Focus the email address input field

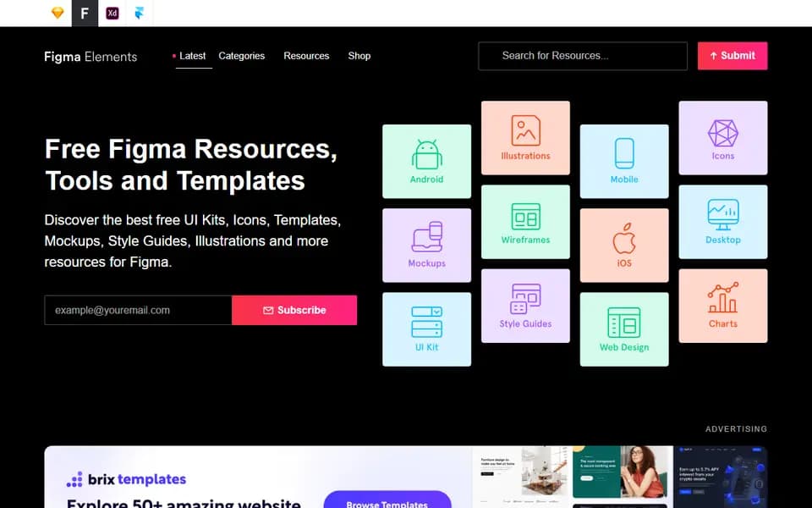(x=138, y=310)
